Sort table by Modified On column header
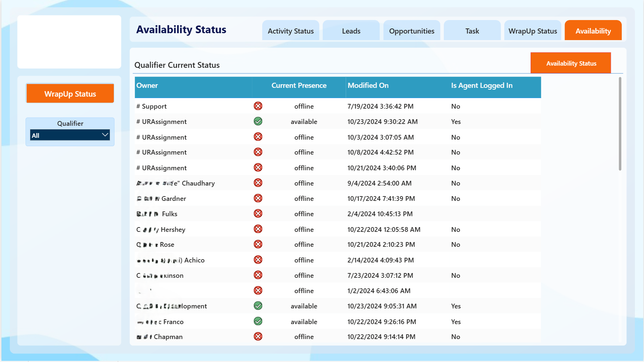Screen dimensions: 644x362 (x=368, y=86)
